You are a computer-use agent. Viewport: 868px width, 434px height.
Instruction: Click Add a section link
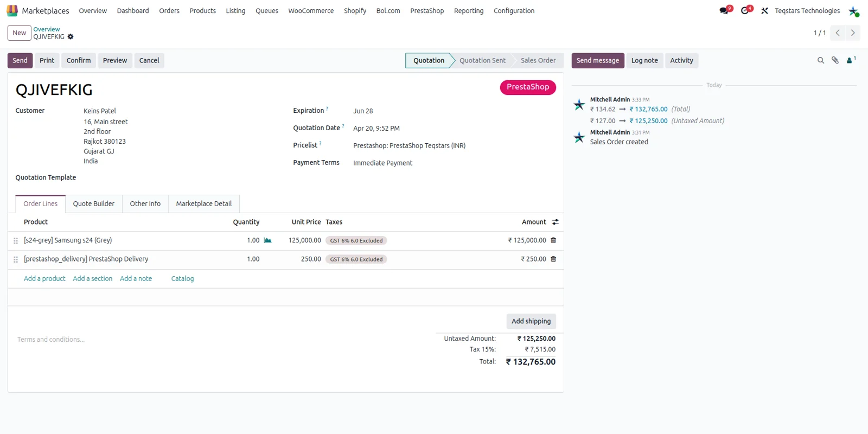93,279
